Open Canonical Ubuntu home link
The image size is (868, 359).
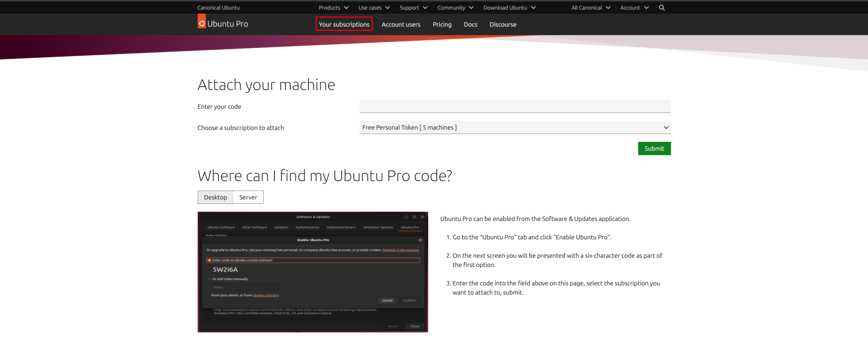pyautogui.click(x=219, y=8)
